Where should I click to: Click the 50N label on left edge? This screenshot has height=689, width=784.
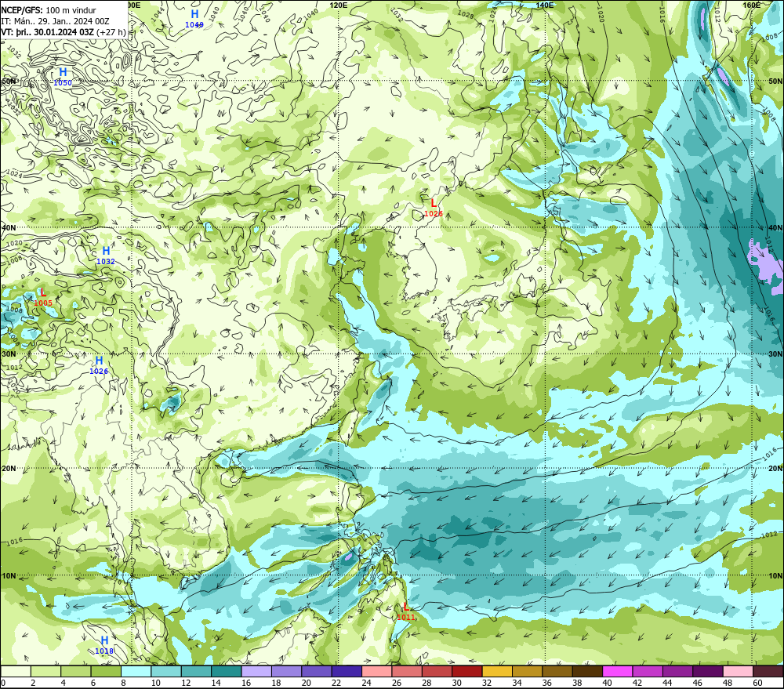pyautogui.click(x=9, y=81)
